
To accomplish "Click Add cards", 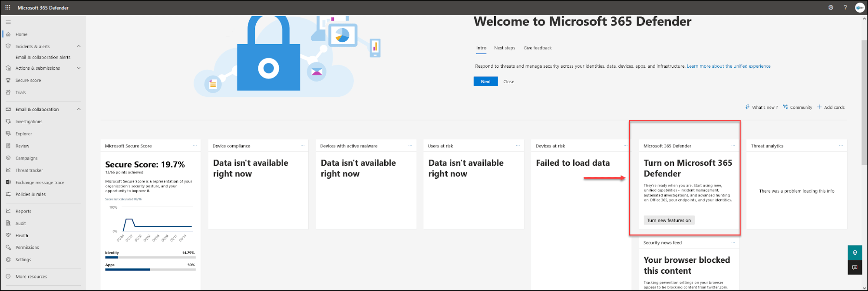I will click(x=831, y=107).
